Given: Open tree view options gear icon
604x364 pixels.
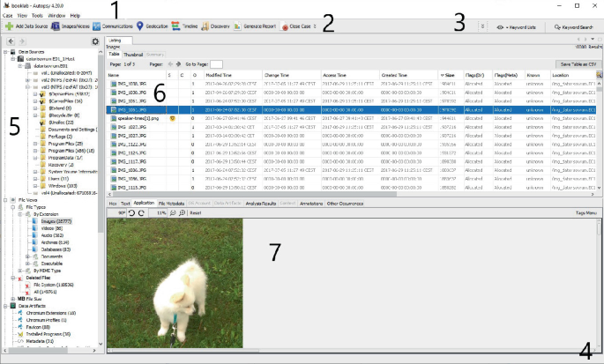Looking at the screenshot, I should (95, 41).
